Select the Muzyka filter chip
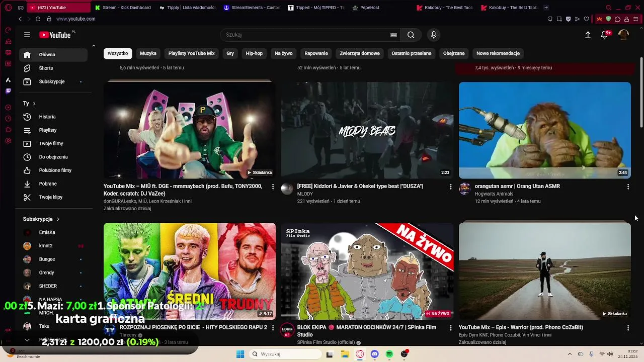This screenshot has width=644, height=362. (148, 53)
